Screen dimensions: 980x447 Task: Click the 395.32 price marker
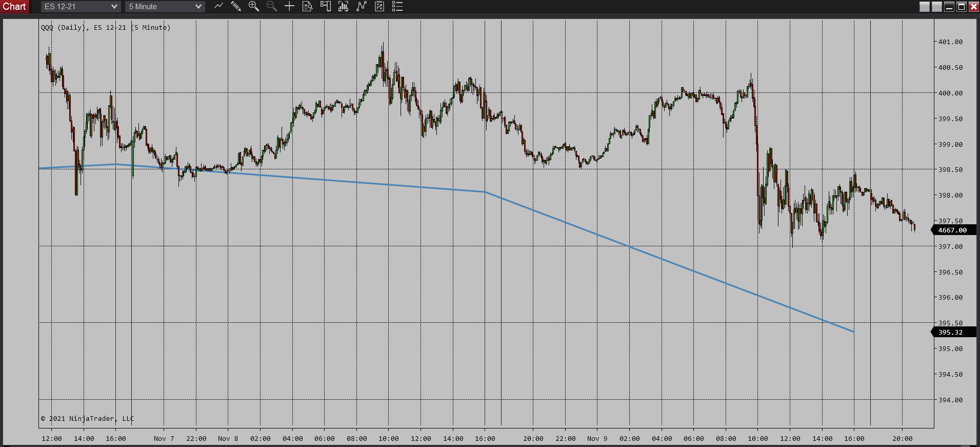(953, 333)
